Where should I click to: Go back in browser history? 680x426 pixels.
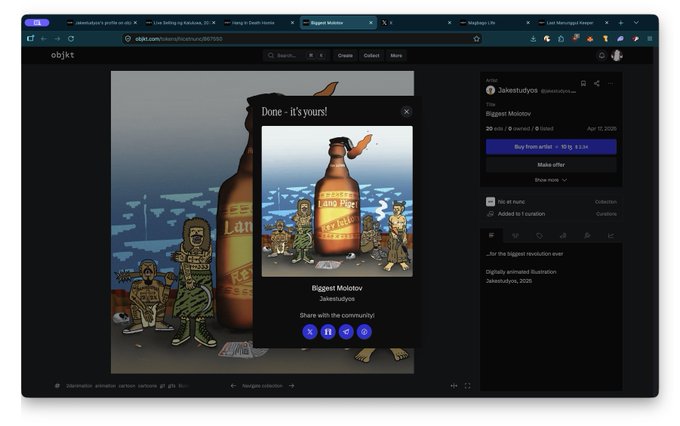44,39
